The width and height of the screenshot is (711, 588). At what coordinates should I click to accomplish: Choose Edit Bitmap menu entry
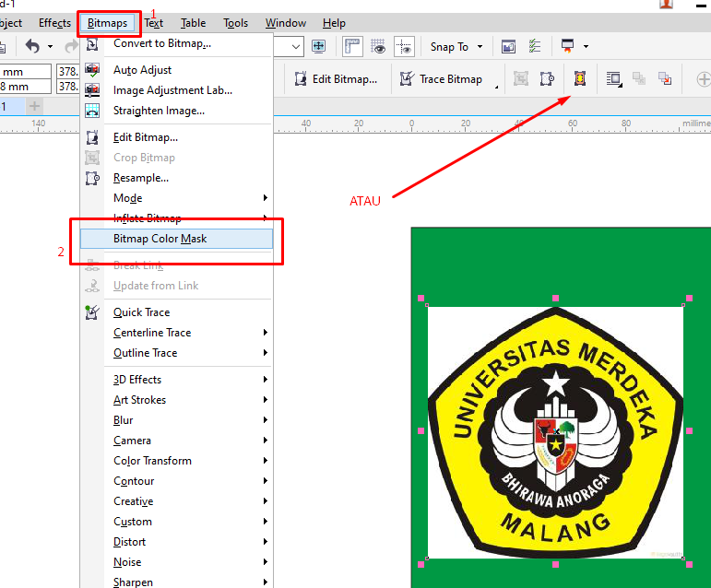click(x=177, y=137)
